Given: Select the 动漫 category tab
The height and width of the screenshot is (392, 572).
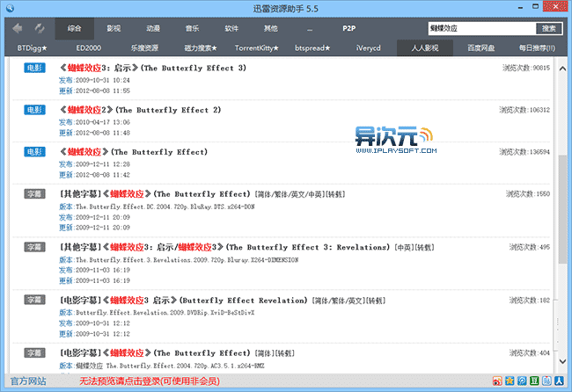Looking at the screenshot, I should coord(153,28).
